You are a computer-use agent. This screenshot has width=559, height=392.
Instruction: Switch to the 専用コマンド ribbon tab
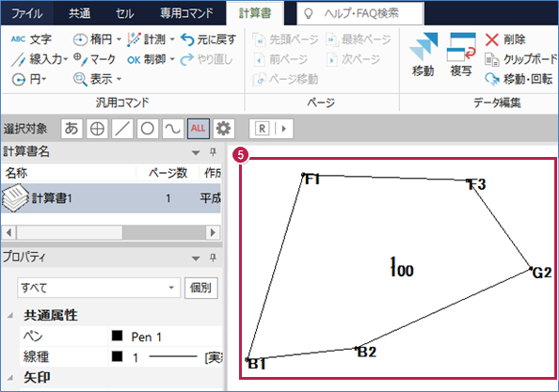pos(186,13)
